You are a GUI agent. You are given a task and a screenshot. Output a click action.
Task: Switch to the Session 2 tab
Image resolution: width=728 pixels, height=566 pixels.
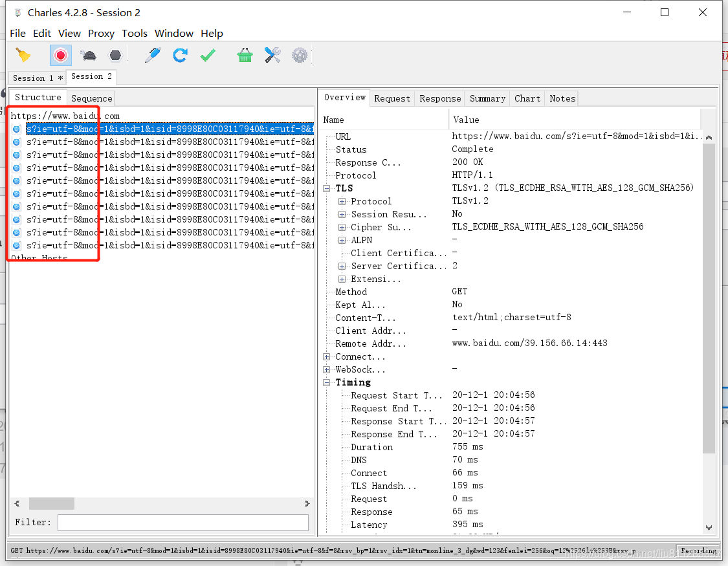click(91, 76)
